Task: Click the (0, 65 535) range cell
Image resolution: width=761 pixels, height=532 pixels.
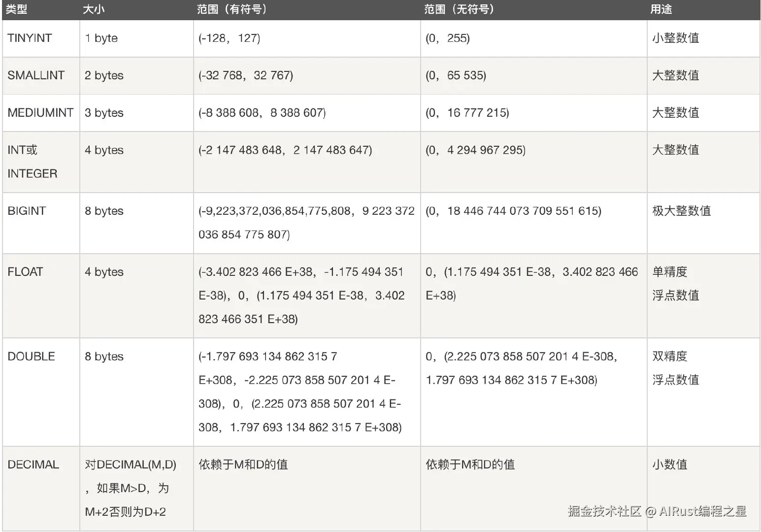Action: point(533,75)
